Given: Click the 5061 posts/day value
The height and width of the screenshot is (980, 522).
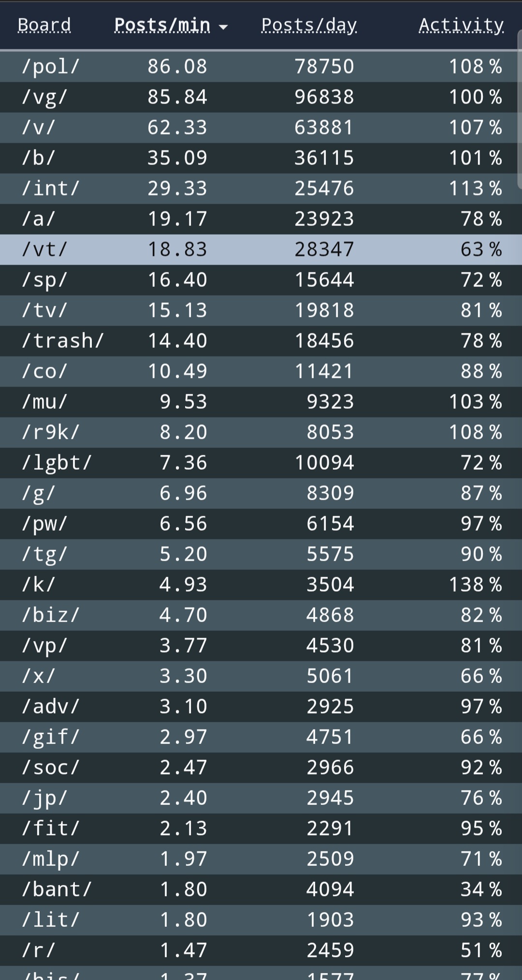Looking at the screenshot, I should pyautogui.click(x=331, y=676).
